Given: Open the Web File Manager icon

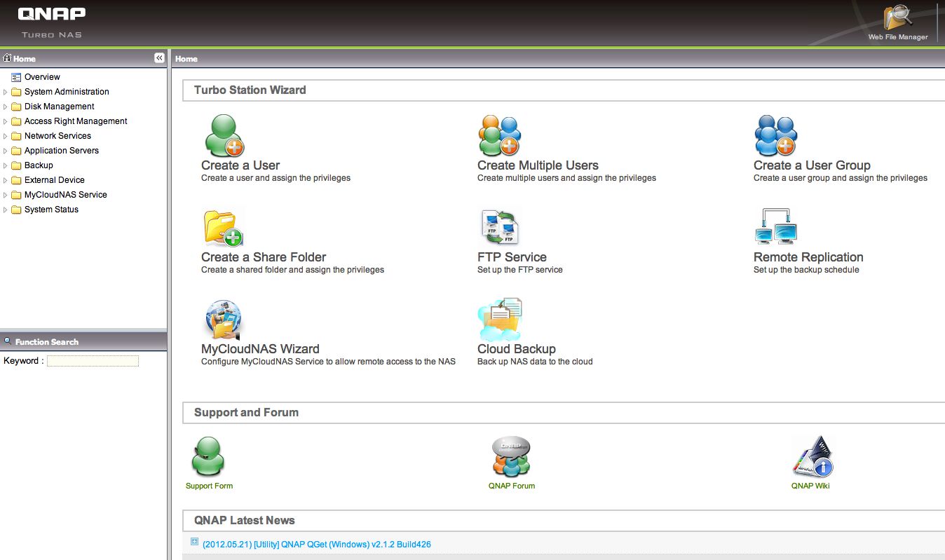Looking at the screenshot, I should click(x=897, y=18).
